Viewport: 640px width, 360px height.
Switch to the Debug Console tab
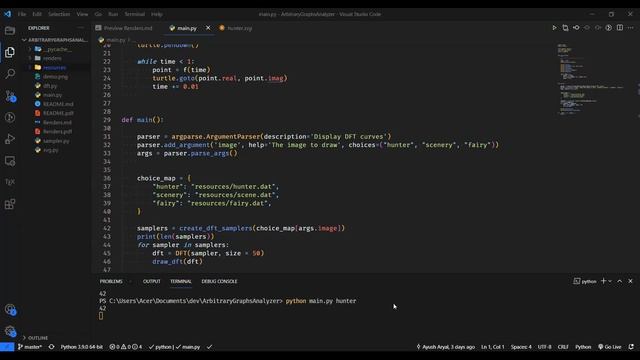(x=219, y=281)
